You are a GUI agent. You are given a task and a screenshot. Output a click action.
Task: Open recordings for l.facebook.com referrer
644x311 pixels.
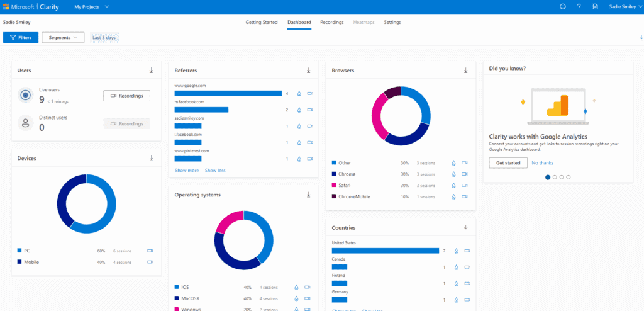(310, 142)
